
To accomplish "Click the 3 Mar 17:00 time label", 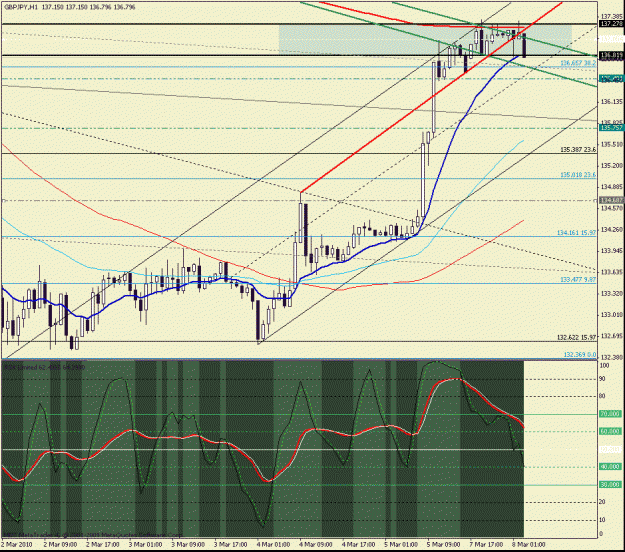I will (231, 544).
